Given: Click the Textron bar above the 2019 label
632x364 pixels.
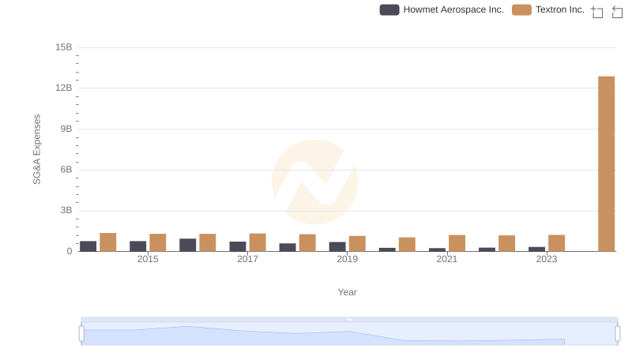Looking at the screenshot, I should pos(357,244).
